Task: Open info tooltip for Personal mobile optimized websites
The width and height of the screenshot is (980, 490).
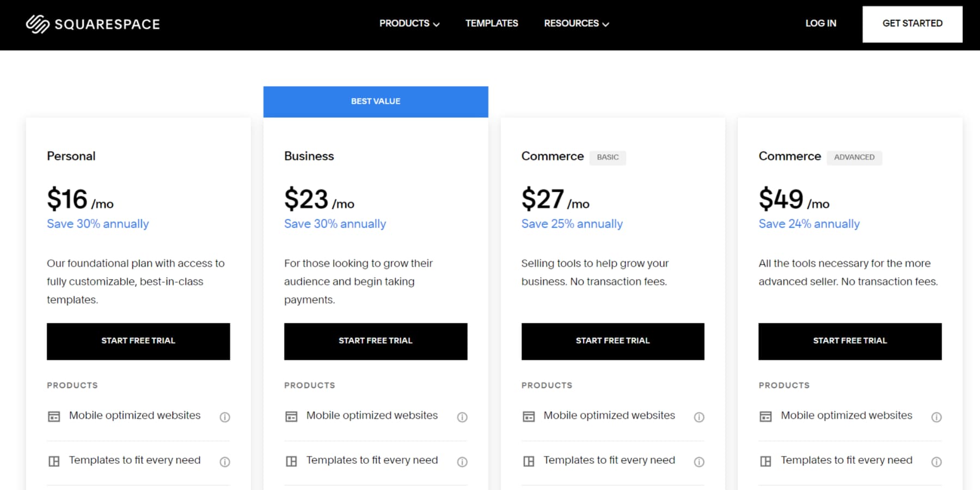Action: tap(224, 417)
